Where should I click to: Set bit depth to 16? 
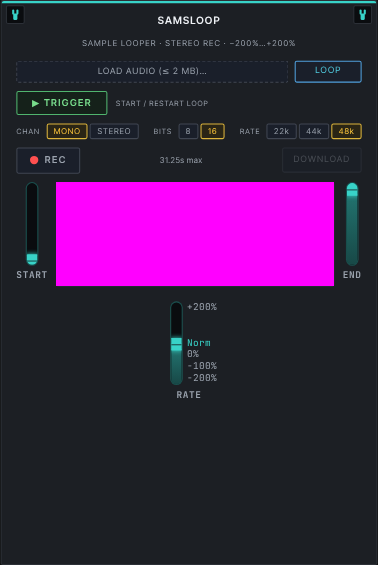coord(212,131)
